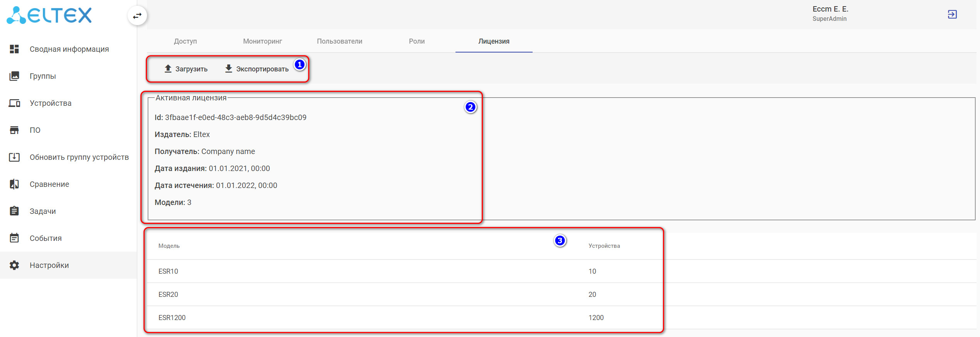Select the Лицензия tab
This screenshot has height=337, width=980.
(494, 41)
